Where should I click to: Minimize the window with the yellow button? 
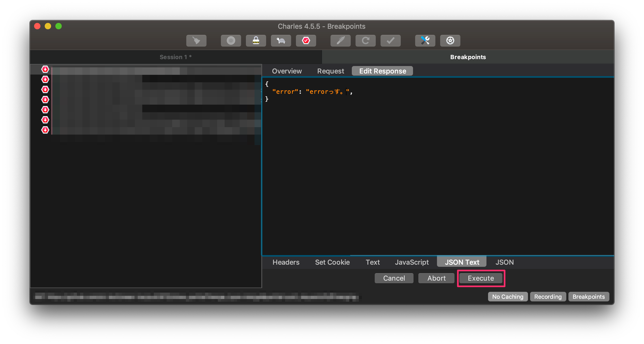pos(48,26)
